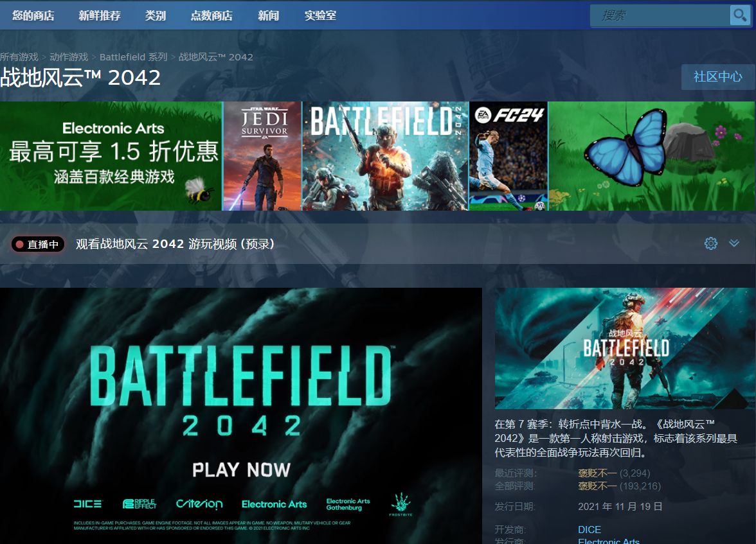Open Battlefield 2042 banner capsule
Image resolution: width=756 pixels, height=544 pixels.
pos(385,155)
